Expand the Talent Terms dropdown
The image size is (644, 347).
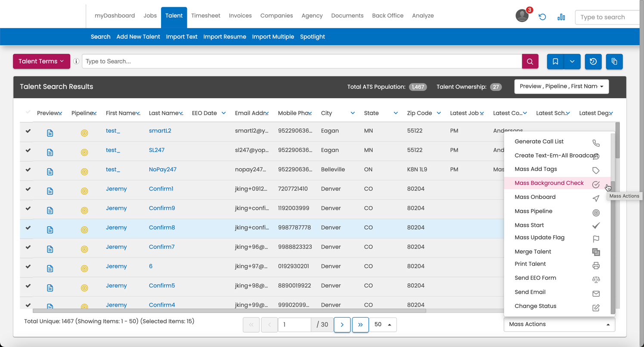pos(41,61)
